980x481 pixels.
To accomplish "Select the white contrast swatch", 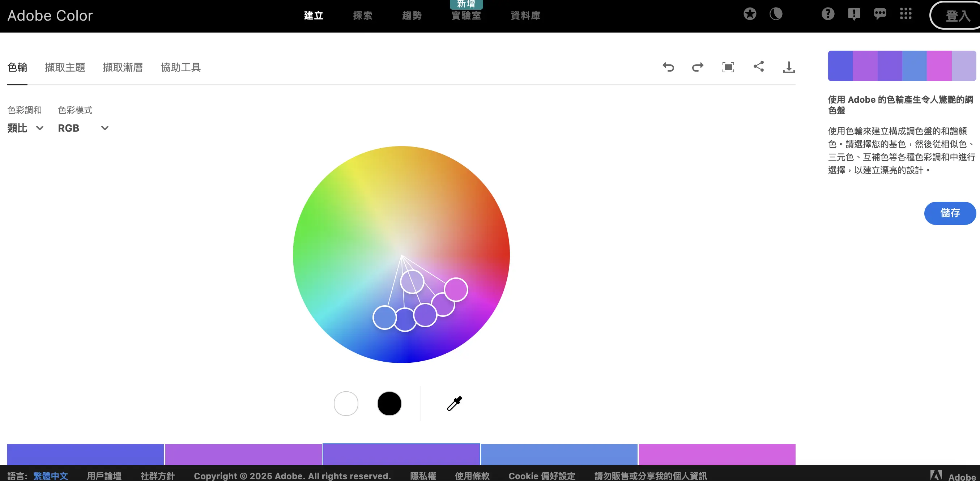I will [x=346, y=404].
